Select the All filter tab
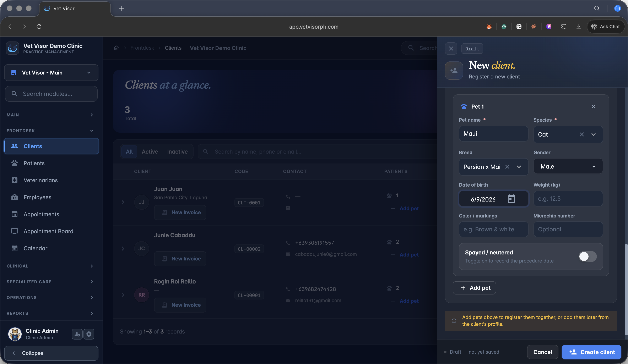Viewport: 628px width, 364px height. point(129,152)
